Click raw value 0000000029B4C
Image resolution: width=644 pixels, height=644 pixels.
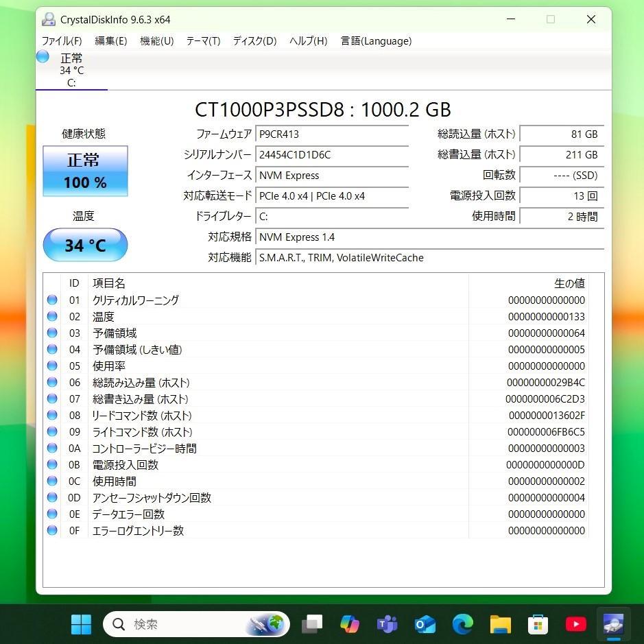click(546, 383)
